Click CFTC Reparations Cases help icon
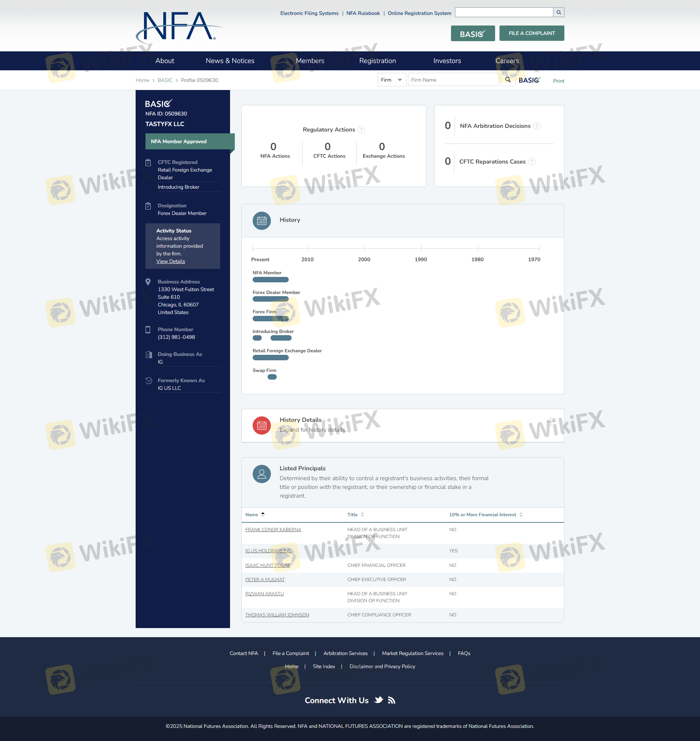The height and width of the screenshot is (741, 700). [x=532, y=161]
